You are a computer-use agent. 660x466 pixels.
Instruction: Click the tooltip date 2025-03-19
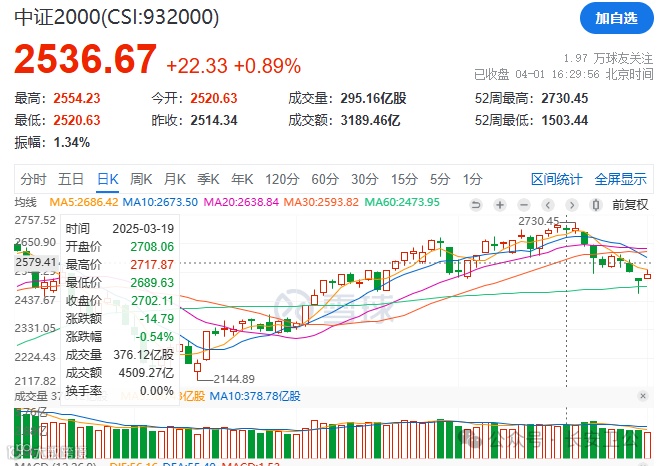(x=143, y=229)
